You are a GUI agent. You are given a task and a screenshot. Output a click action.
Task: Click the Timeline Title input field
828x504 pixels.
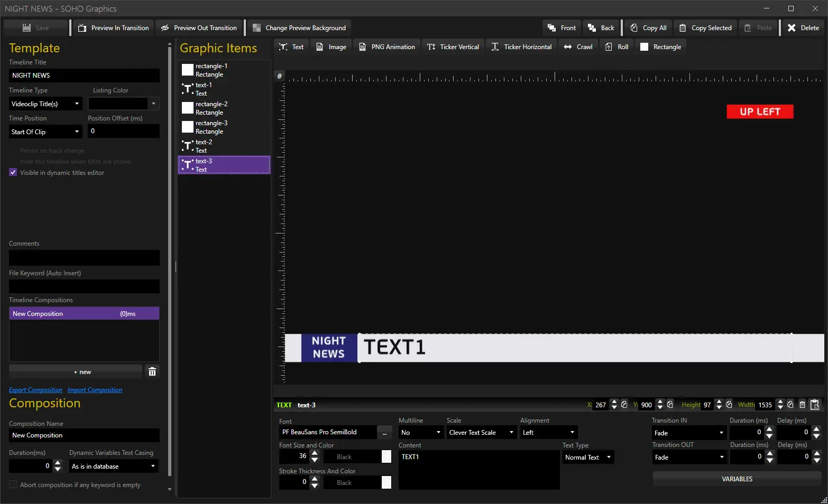click(84, 76)
